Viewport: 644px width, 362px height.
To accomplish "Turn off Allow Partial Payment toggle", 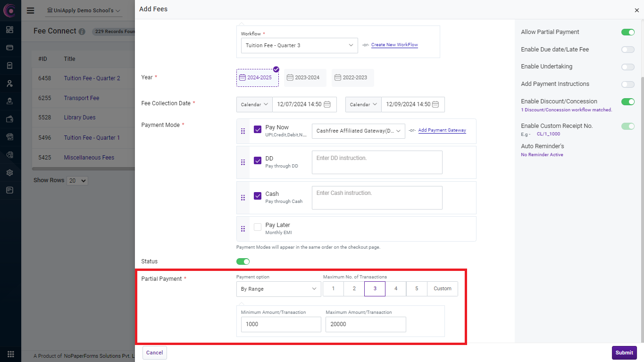I will (627, 32).
